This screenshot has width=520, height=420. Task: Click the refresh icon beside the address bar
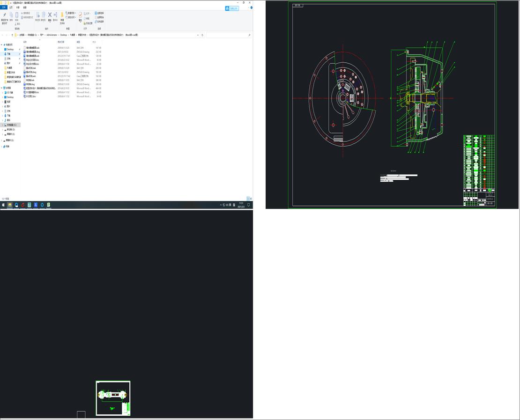(x=202, y=35)
